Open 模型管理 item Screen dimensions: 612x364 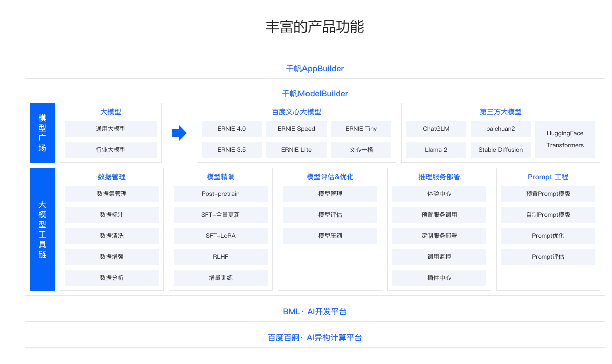(x=330, y=194)
